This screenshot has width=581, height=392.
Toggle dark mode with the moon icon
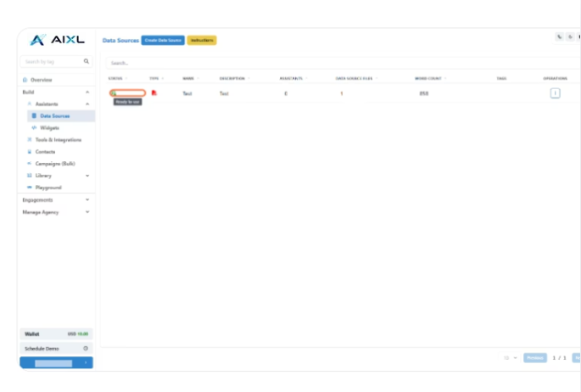[x=570, y=36]
